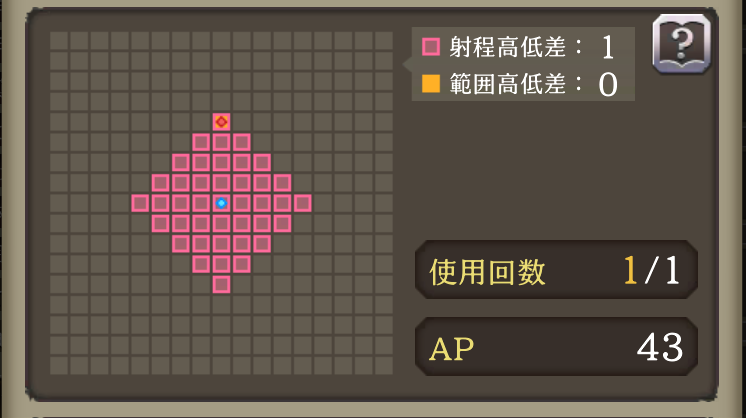Select the 使用回数 1/1 panel

pos(556,270)
